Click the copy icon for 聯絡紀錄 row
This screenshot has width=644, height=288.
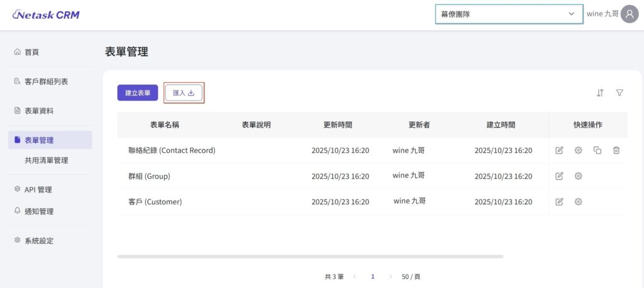tap(597, 150)
